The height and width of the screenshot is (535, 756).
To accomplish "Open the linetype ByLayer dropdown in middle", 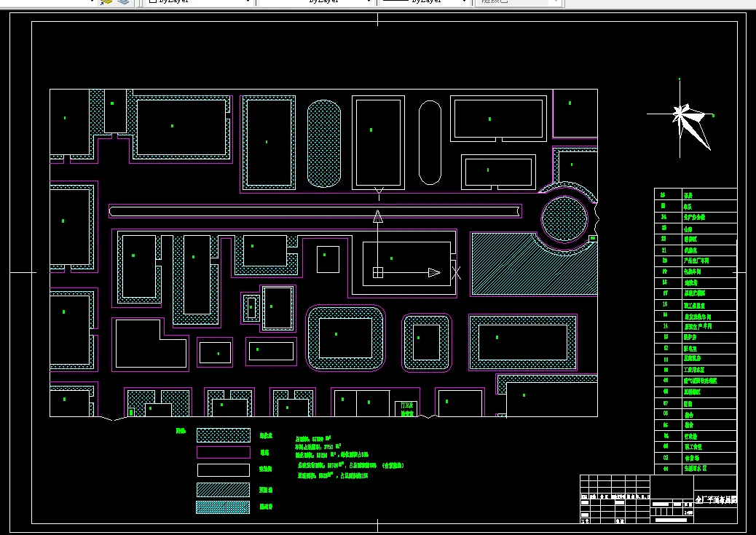I will click(x=316, y=1).
